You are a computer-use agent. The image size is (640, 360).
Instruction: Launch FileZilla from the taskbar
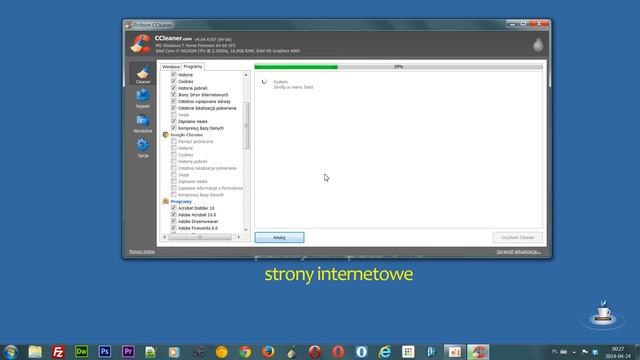[x=58, y=352]
